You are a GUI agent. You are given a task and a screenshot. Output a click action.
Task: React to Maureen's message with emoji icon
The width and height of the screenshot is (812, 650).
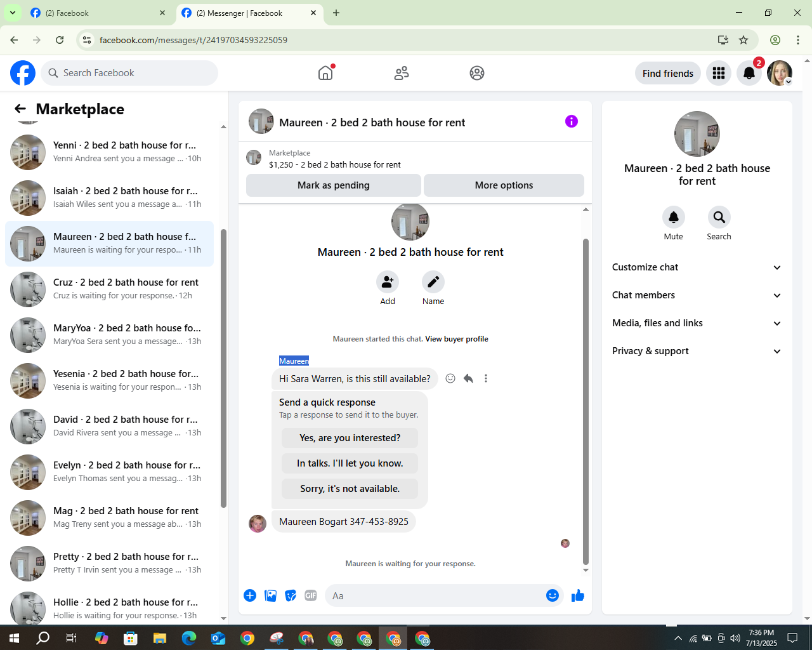[x=450, y=378]
